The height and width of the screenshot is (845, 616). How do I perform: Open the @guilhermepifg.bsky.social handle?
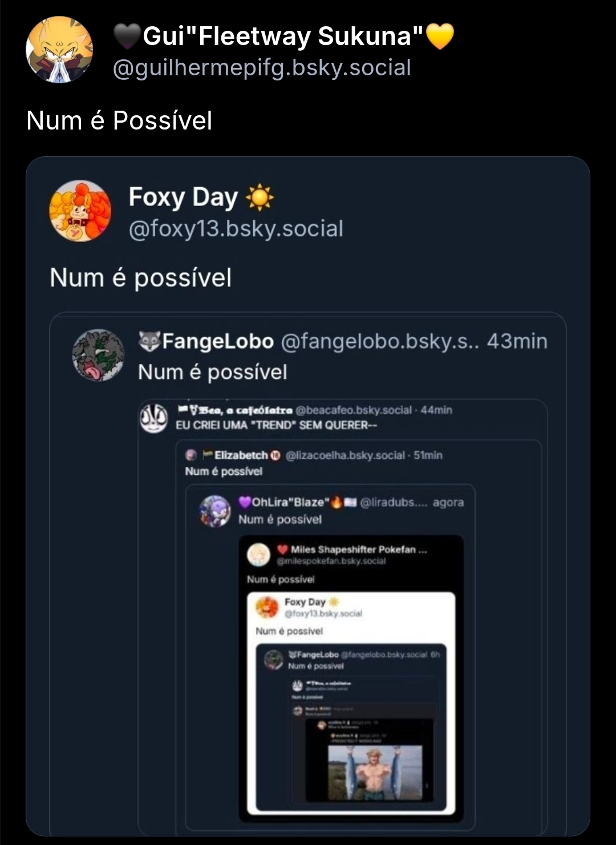click(262, 68)
